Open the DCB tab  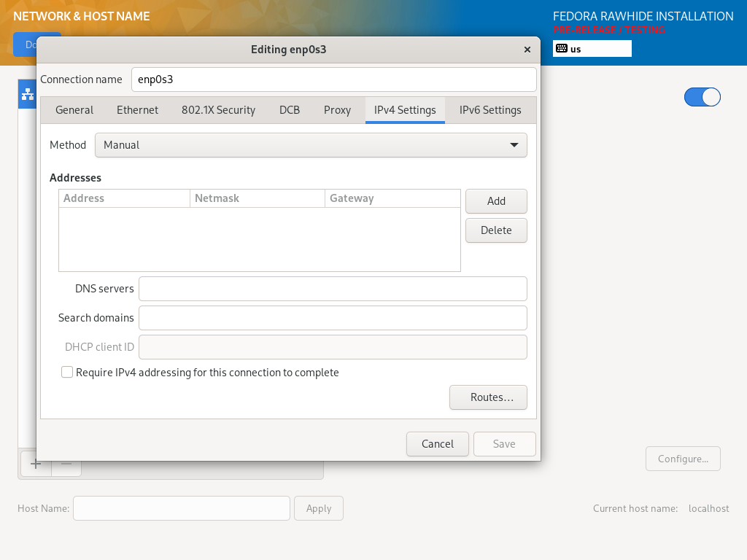click(x=290, y=110)
